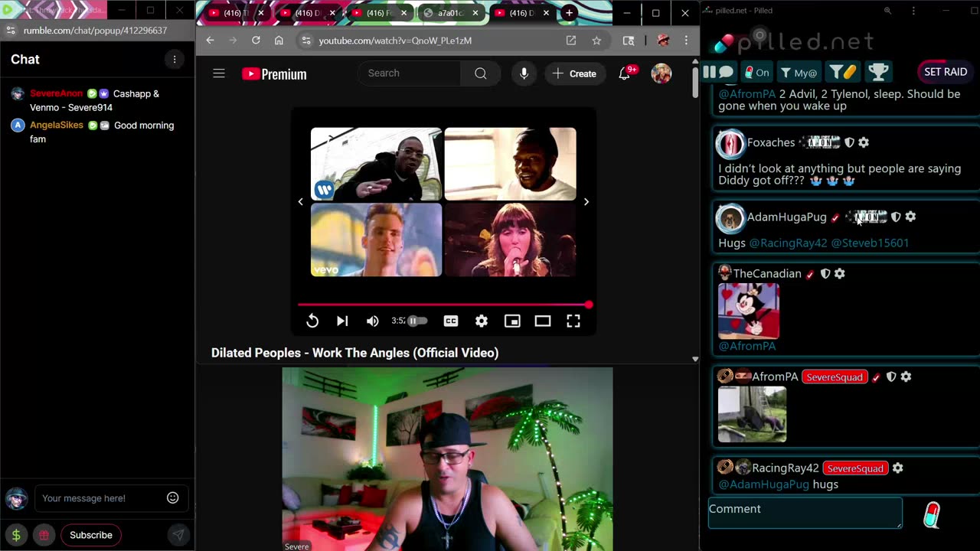980x551 pixels.
Task: Click AngelaSikes username in Rumble chat
Action: pos(56,125)
